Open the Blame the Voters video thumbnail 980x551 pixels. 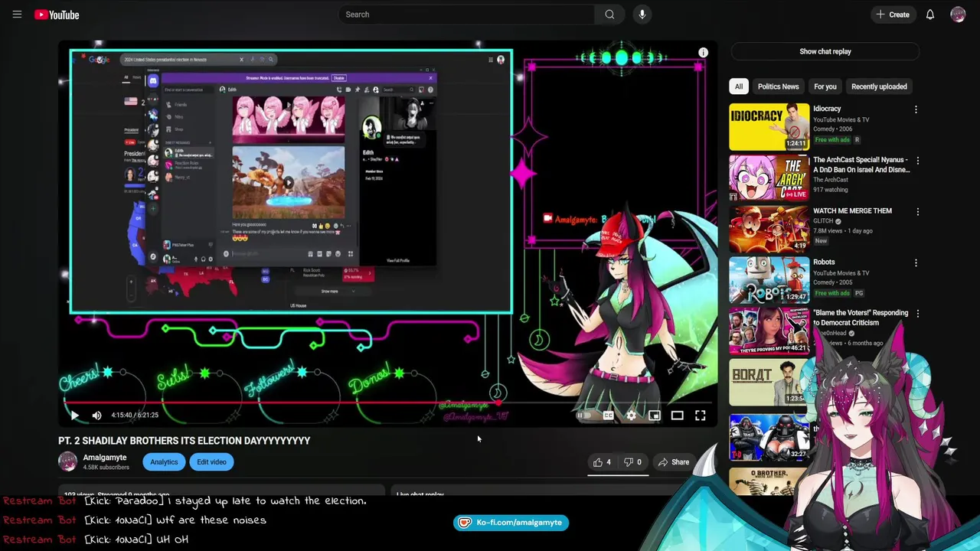(x=769, y=331)
